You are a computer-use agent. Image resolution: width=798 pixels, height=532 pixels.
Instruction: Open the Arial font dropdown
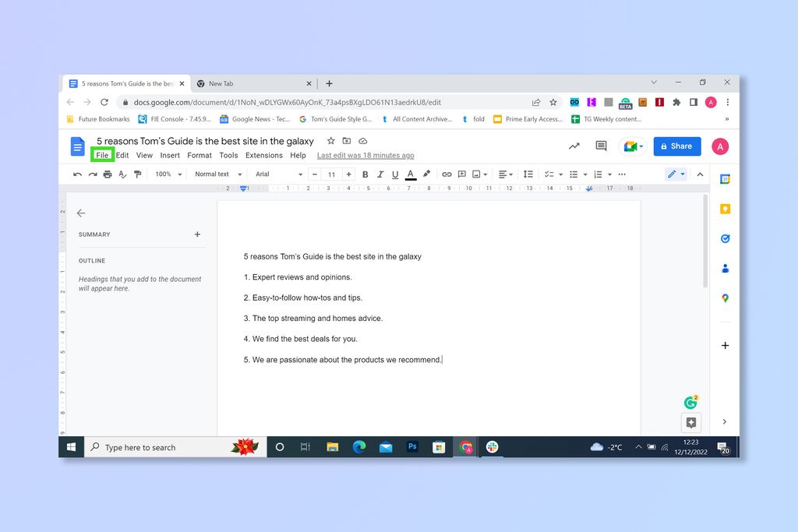coord(277,174)
